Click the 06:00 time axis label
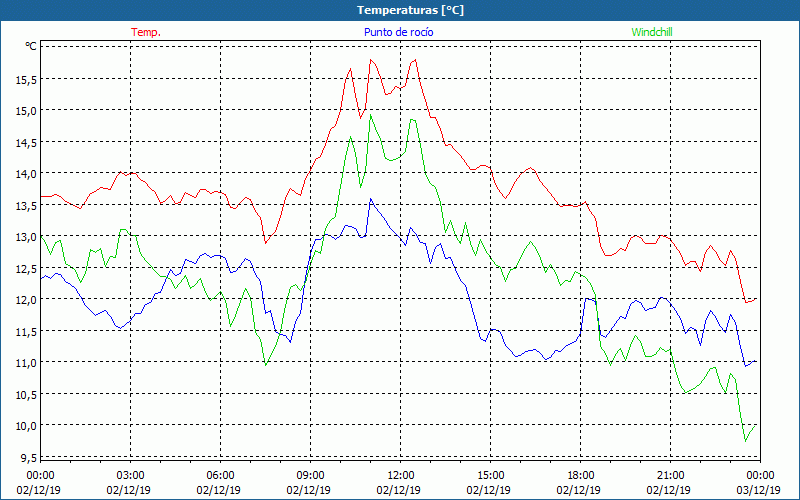This screenshot has width=800, height=500. 220,476
